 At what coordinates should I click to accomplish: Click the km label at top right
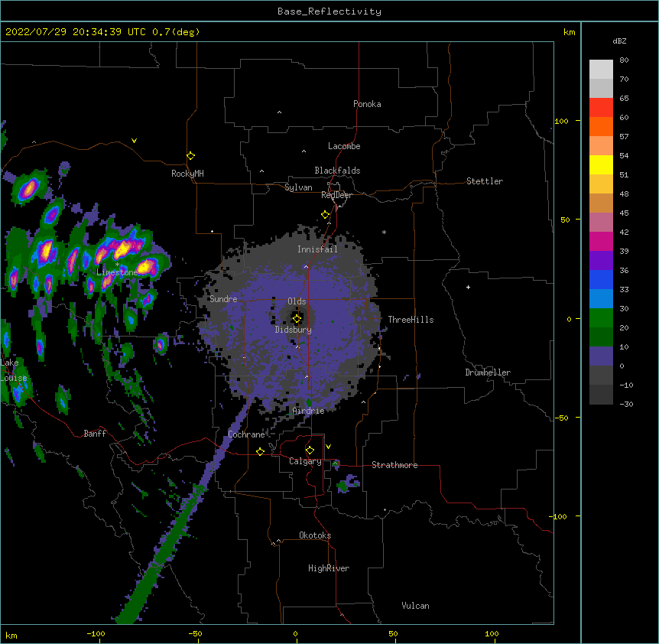tap(570, 32)
